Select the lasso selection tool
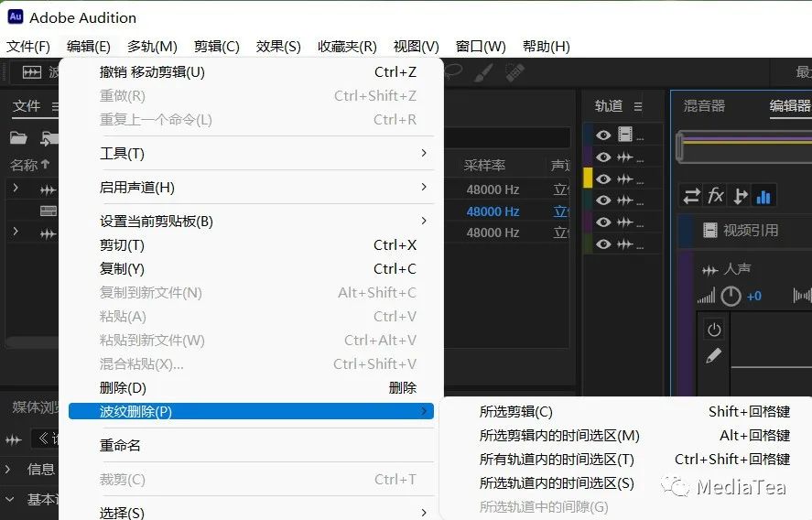This screenshot has width=812, height=520. point(452,72)
